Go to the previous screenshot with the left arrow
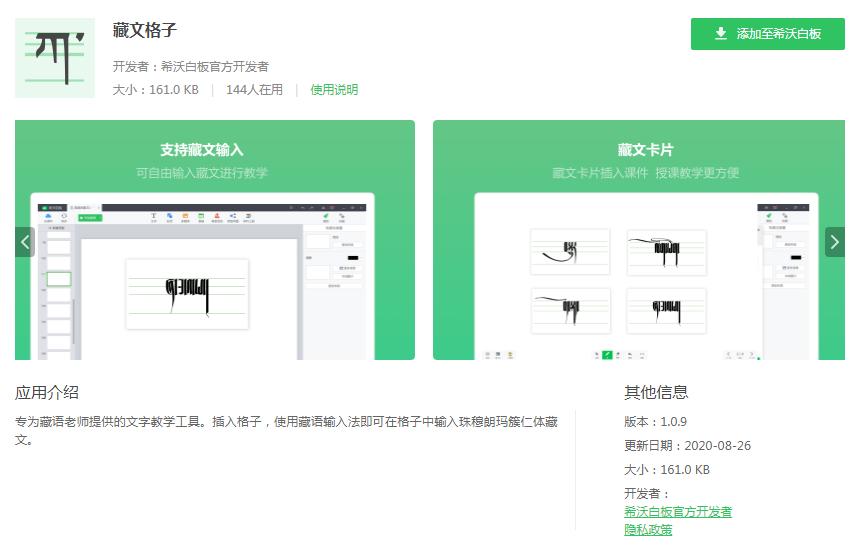 tap(25, 242)
